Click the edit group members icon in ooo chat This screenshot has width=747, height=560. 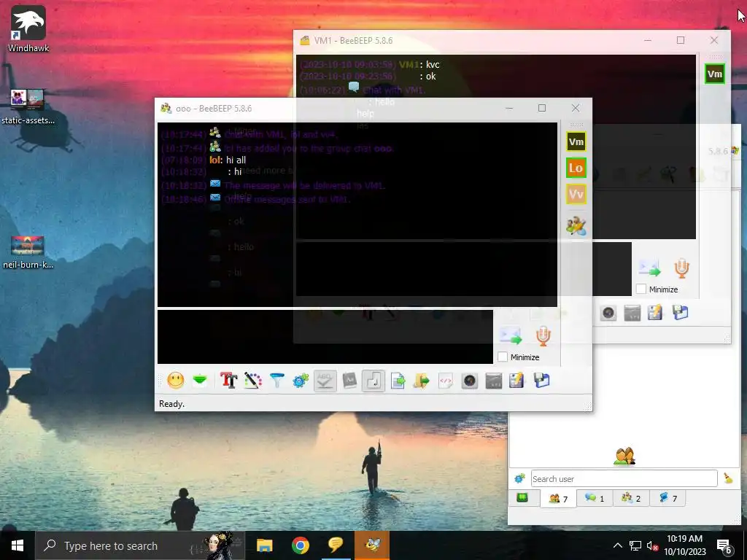576,226
